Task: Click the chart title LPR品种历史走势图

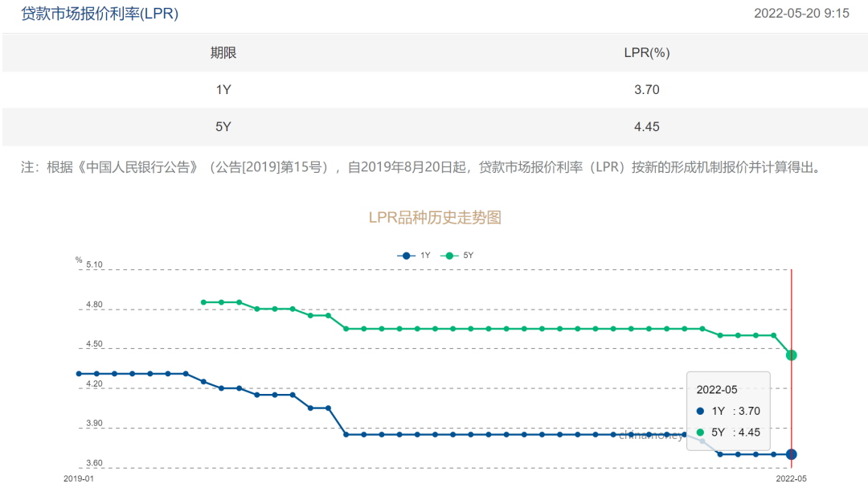Action: point(434,217)
